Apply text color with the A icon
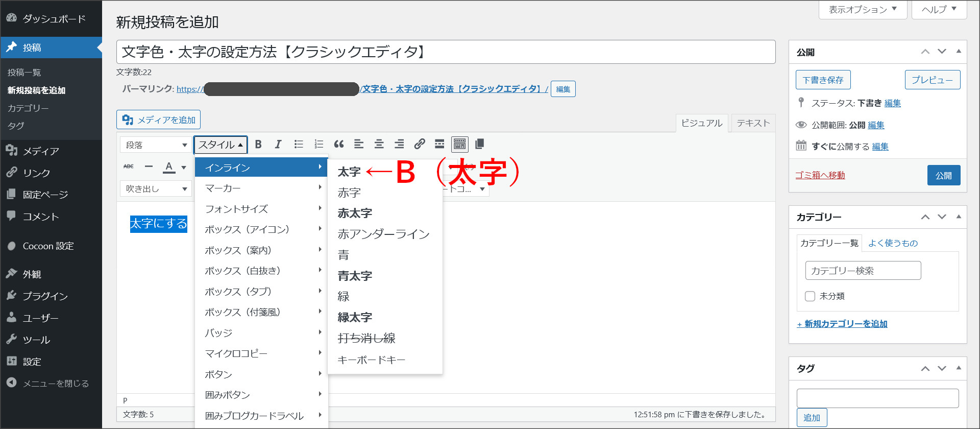980x429 pixels. (x=169, y=167)
